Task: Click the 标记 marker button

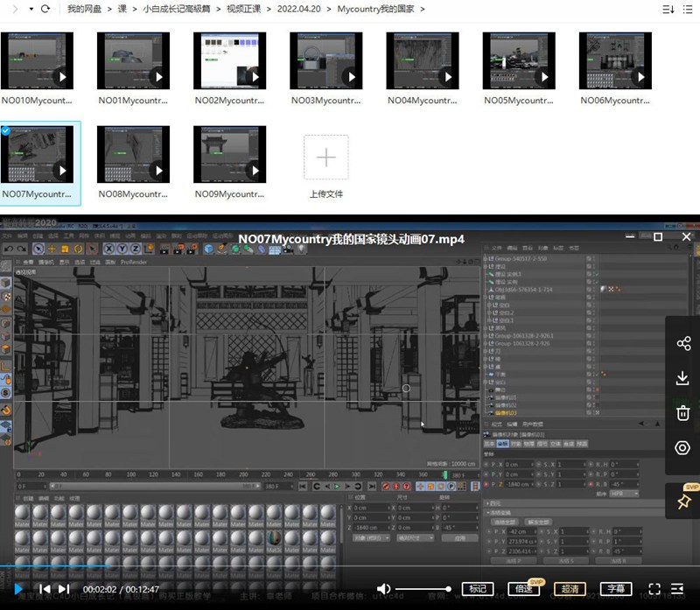Action: [478, 589]
